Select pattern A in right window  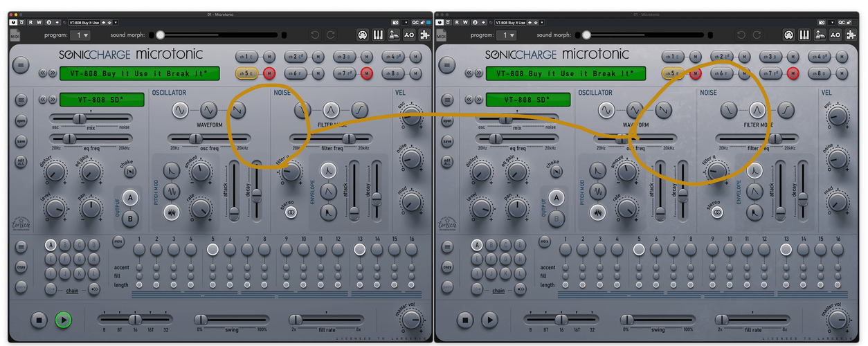coord(477,244)
